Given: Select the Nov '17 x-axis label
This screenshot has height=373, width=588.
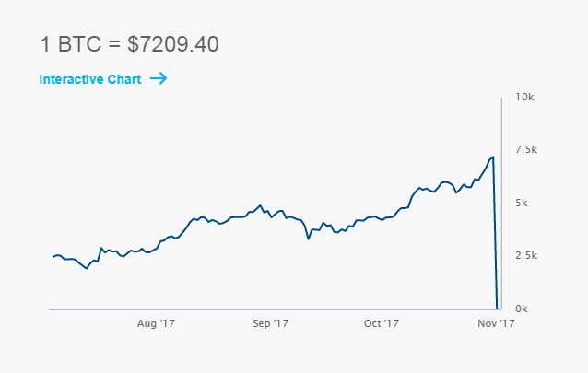Looking at the screenshot, I should (495, 323).
